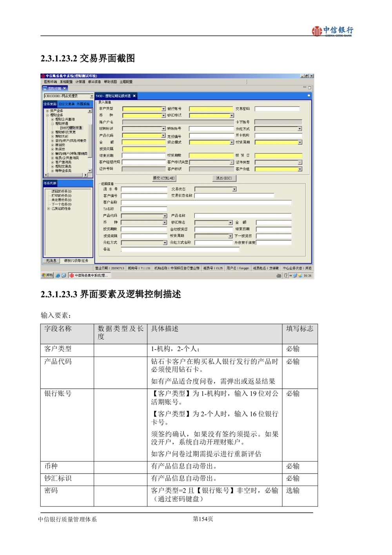Open the 投资周期 dropdown in the input section
This screenshot has height=555, width=392.
pos(300,142)
